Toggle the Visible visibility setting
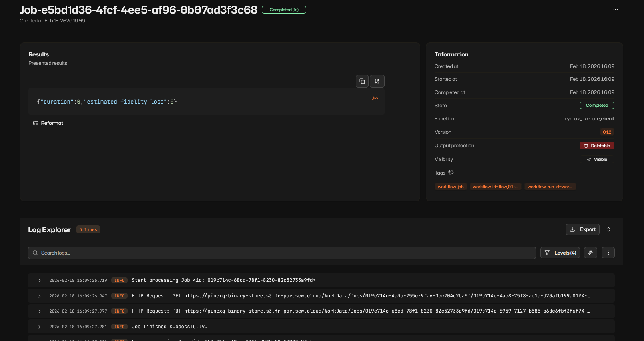 [597, 159]
